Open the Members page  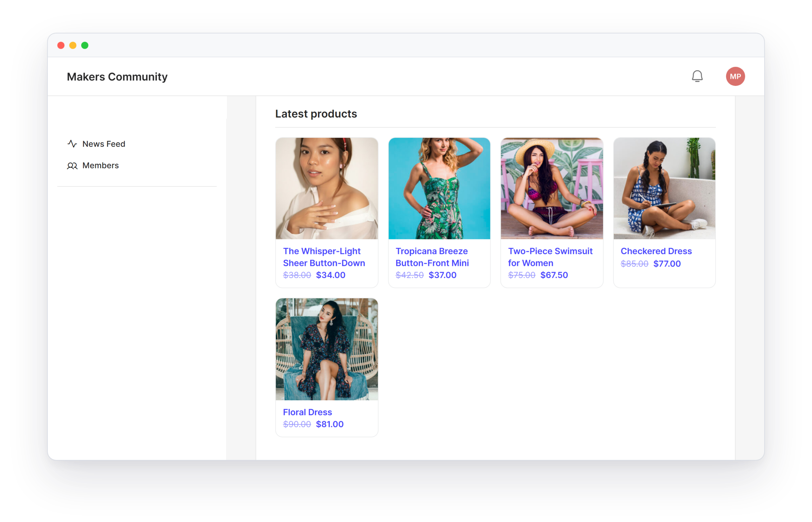[101, 165]
